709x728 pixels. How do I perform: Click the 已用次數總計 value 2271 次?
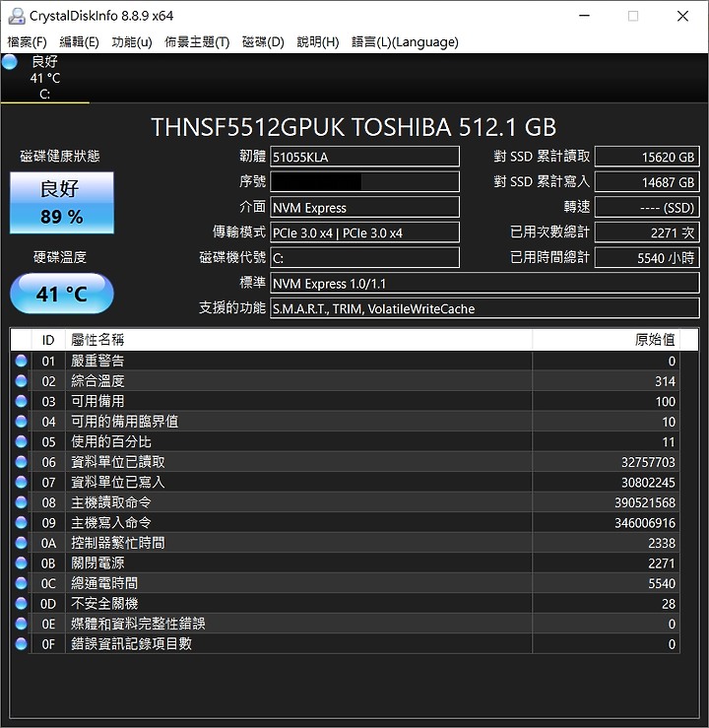647,232
